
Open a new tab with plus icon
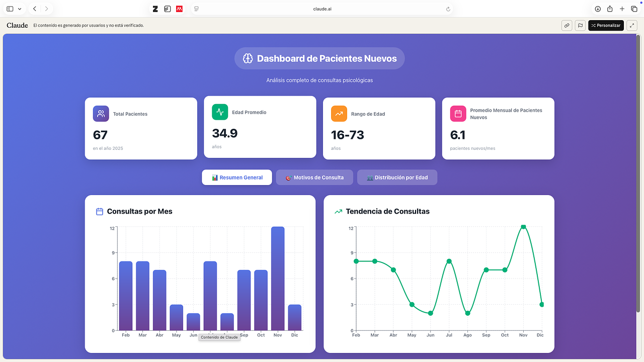622,9
